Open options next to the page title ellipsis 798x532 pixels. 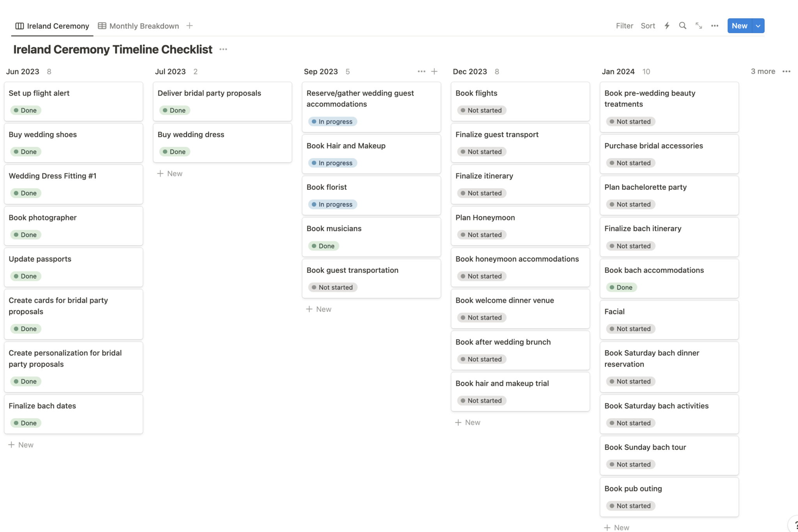tap(223, 49)
